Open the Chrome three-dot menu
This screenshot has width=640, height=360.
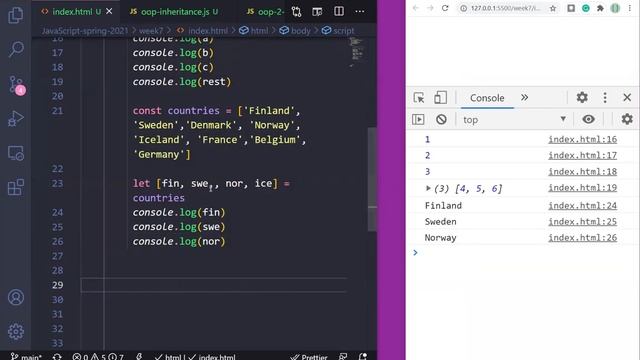[x=629, y=8]
